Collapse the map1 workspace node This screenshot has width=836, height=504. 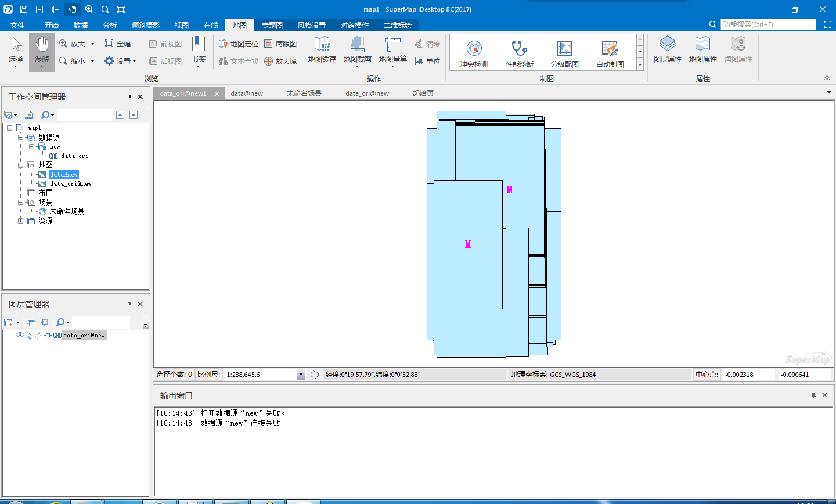pyautogui.click(x=10, y=128)
